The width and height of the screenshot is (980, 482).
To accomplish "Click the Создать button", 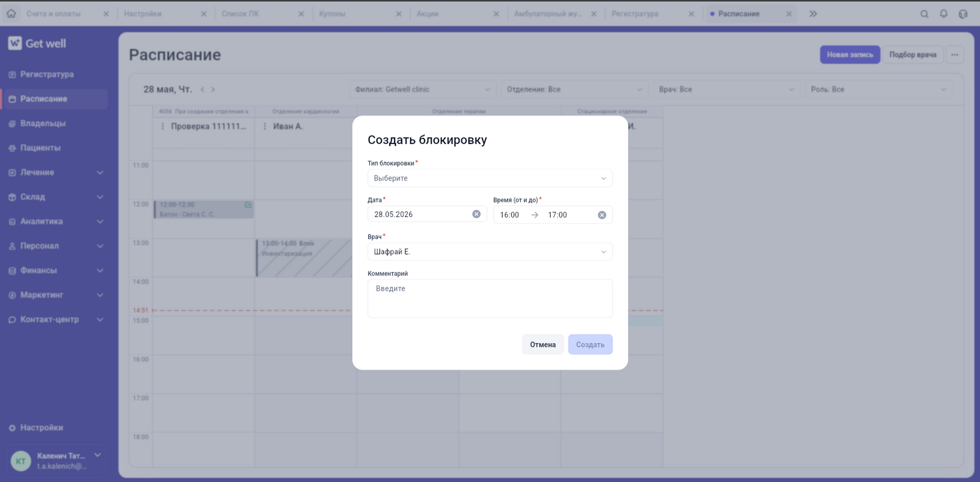I will tap(590, 344).
